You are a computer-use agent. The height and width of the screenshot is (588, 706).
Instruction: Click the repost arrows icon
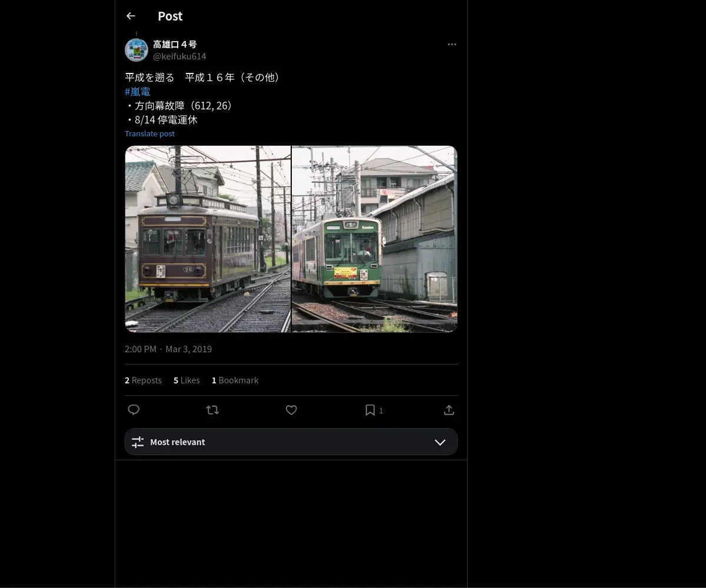point(212,410)
